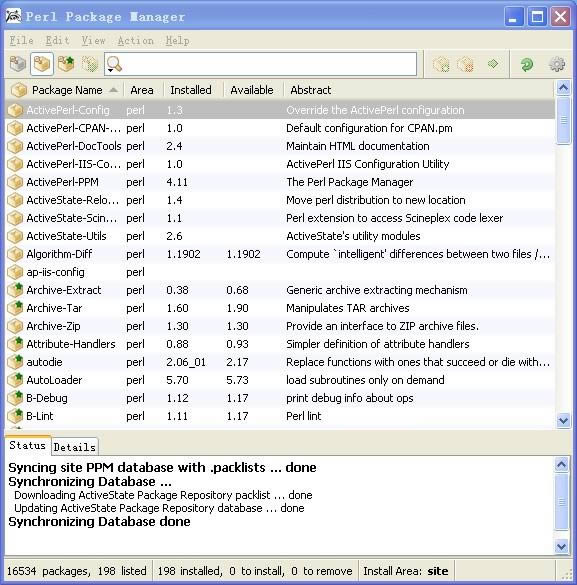Click the status pane scrollbar down arrow
Viewport: 577px width, 585px height.
[x=562, y=547]
